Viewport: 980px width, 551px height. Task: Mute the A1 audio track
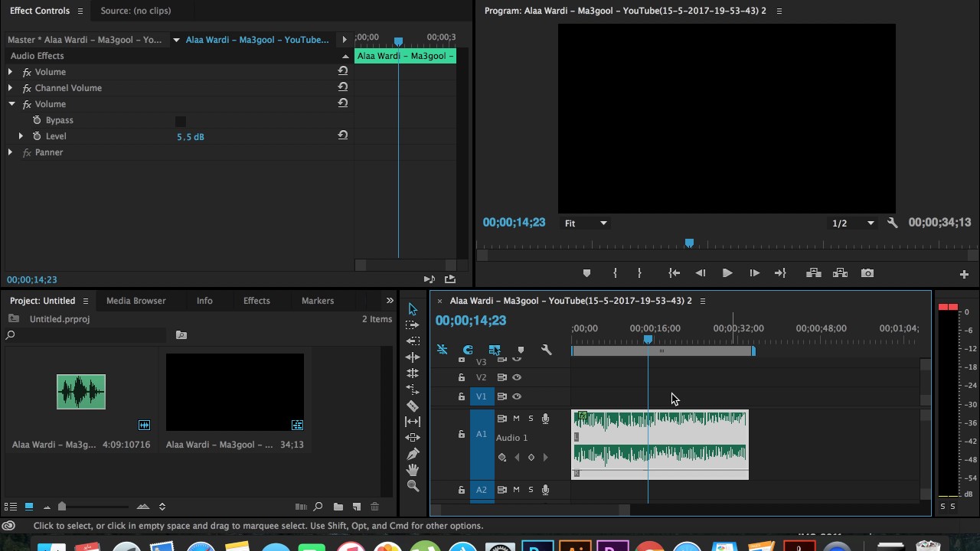516,419
